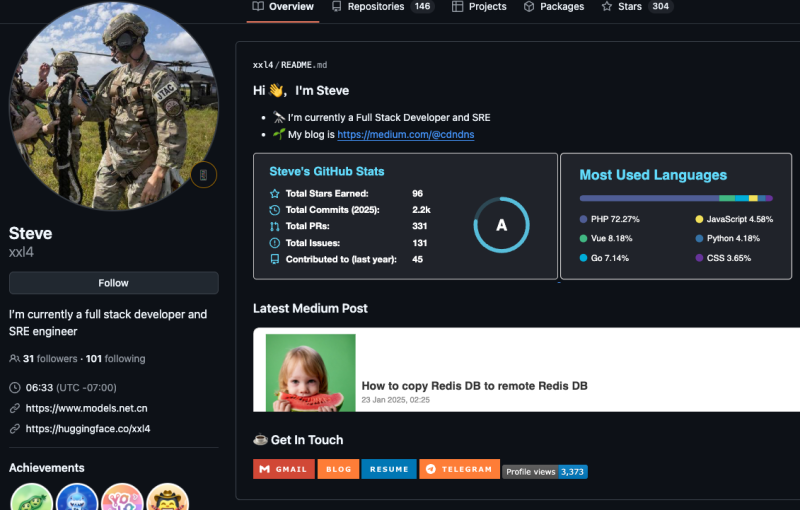This screenshot has height=510, width=800.
Task: Open the Telegram contact badge
Action: (x=458, y=469)
